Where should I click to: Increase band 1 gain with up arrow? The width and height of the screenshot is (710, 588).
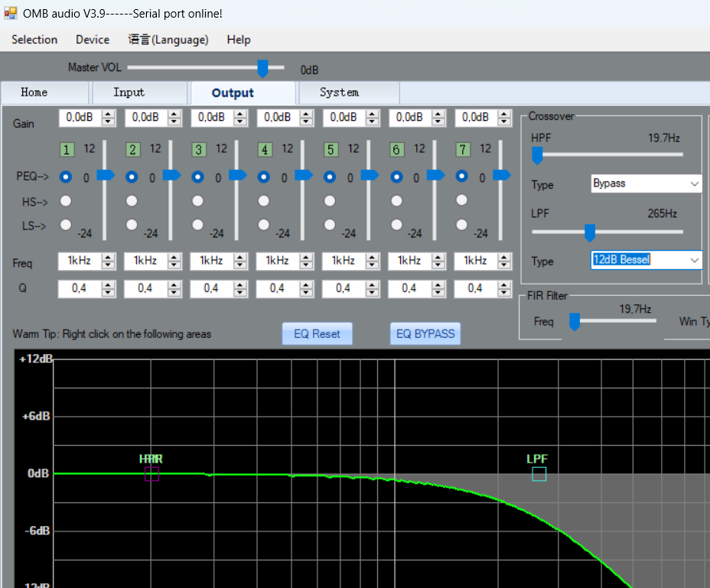(108, 114)
